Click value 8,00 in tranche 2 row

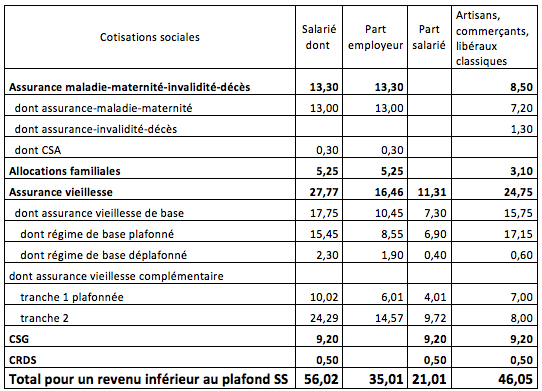(522, 318)
